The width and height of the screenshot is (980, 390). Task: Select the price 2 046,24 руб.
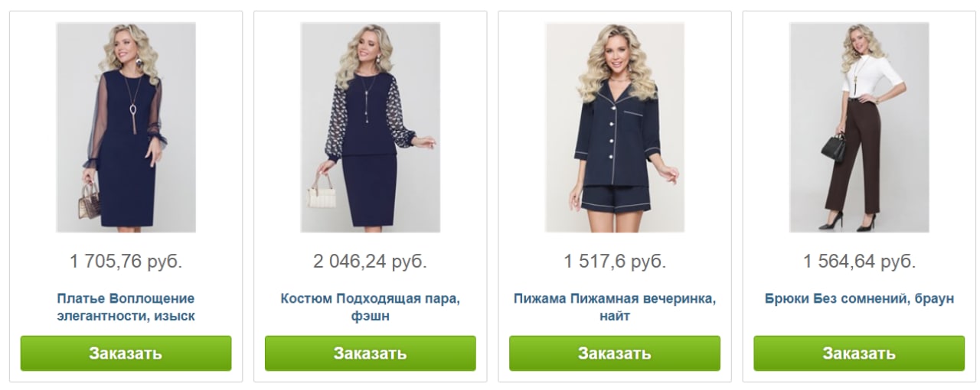370,262
